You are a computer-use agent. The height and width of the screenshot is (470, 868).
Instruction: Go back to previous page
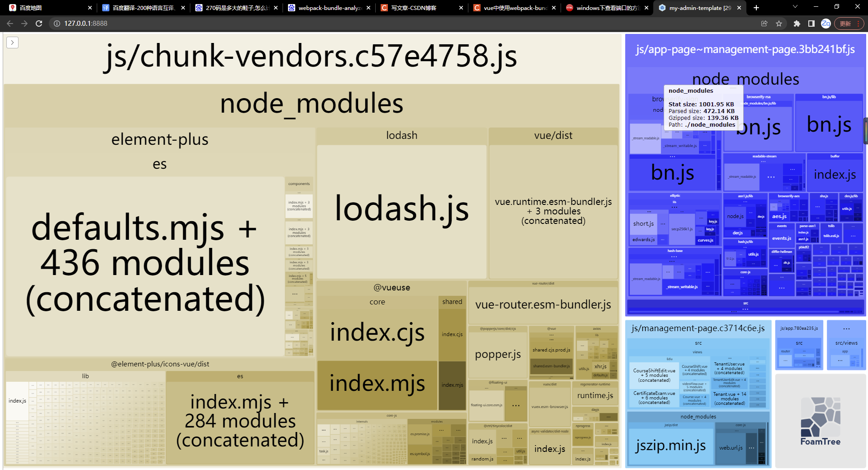tap(10, 24)
